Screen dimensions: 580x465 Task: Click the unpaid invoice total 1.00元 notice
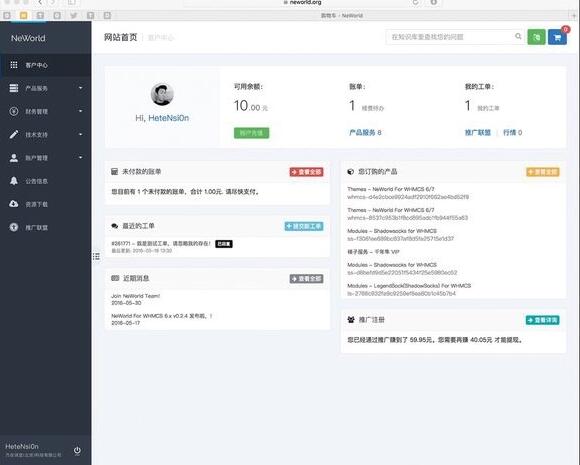(185, 192)
